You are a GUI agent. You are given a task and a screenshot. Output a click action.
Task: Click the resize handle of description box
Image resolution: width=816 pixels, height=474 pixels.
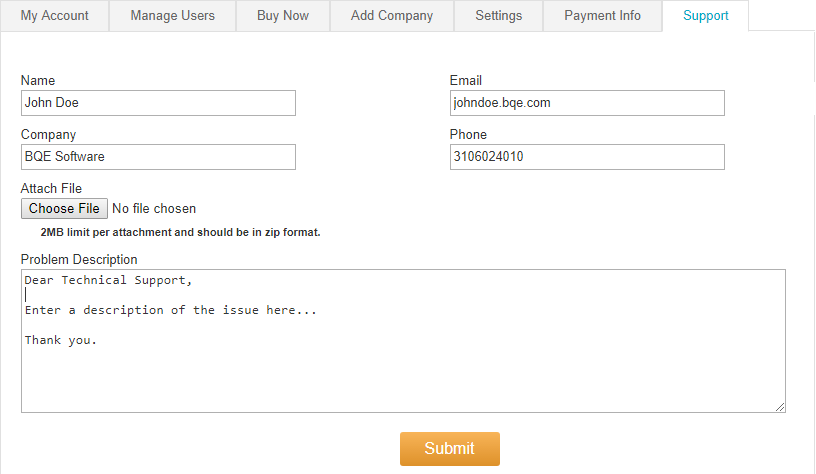click(780, 407)
